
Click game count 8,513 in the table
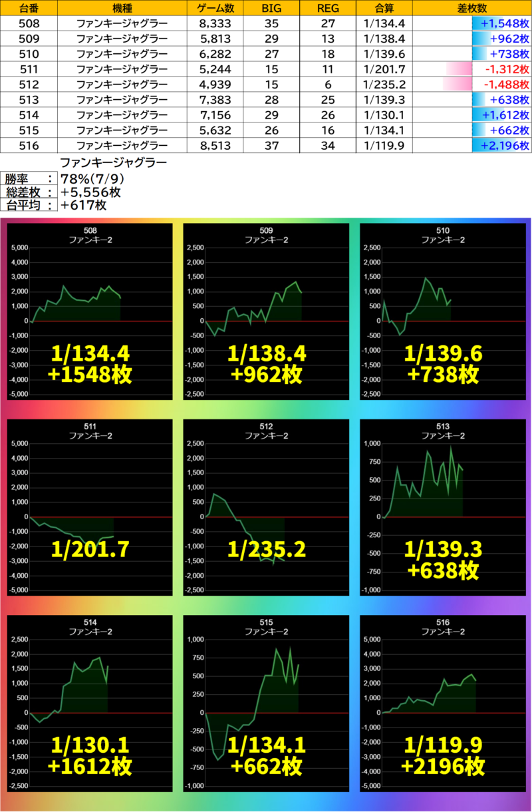tap(214, 145)
